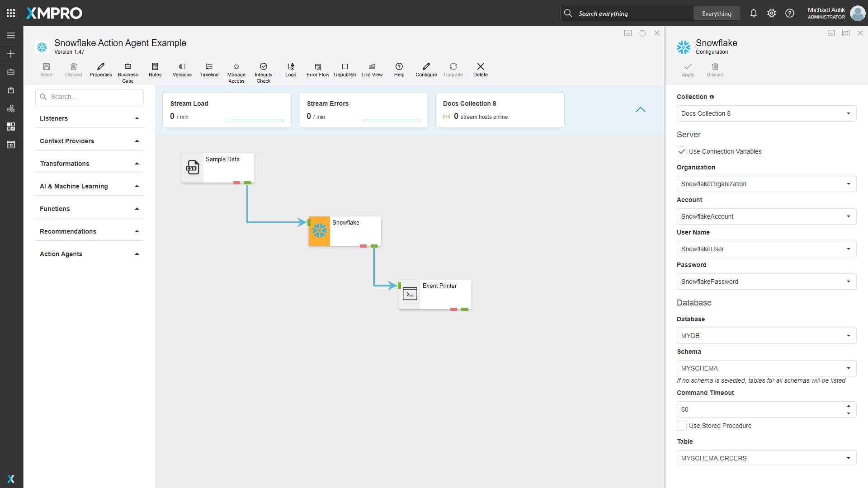Uncheck Use Connection Variables
The width and height of the screenshot is (868, 488).
(682, 151)
